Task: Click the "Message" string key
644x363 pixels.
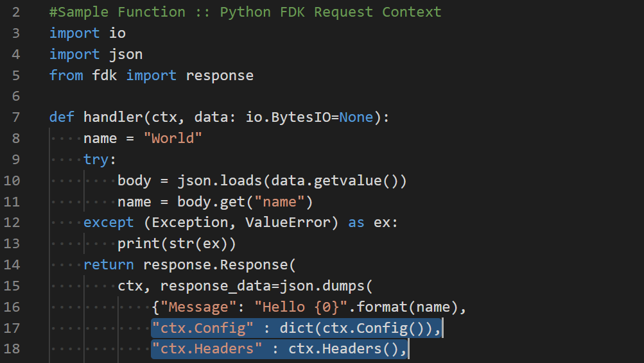Action: tap(198, 307)
